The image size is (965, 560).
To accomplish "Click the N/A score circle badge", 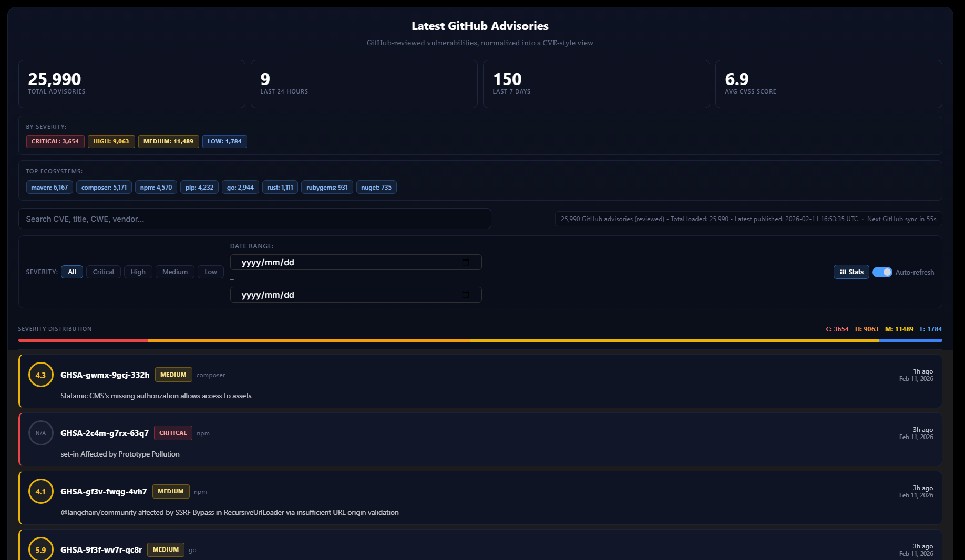I will 40,433.
